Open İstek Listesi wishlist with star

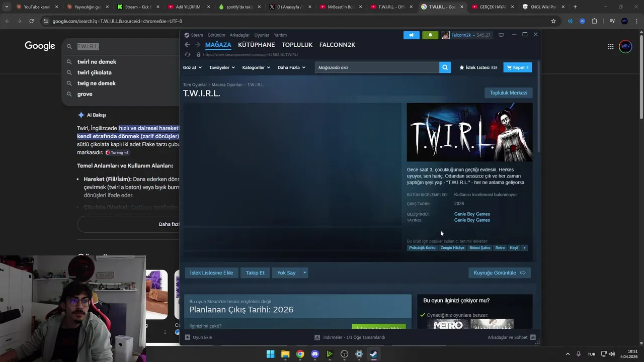coord(478,67)
